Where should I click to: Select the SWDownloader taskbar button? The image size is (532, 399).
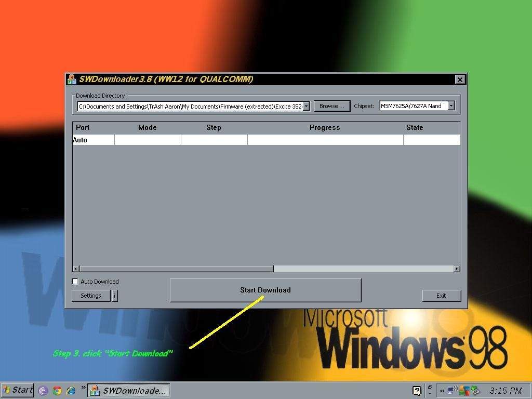[129, 390]
